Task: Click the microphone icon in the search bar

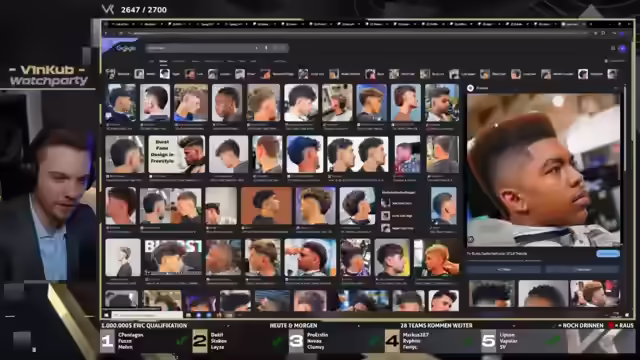Action: tap(266, 48)
